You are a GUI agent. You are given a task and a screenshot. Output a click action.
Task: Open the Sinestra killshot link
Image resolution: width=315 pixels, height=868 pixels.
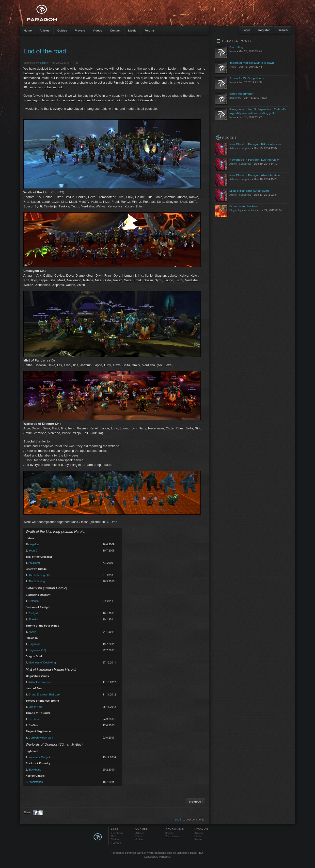tap(33, 619)
